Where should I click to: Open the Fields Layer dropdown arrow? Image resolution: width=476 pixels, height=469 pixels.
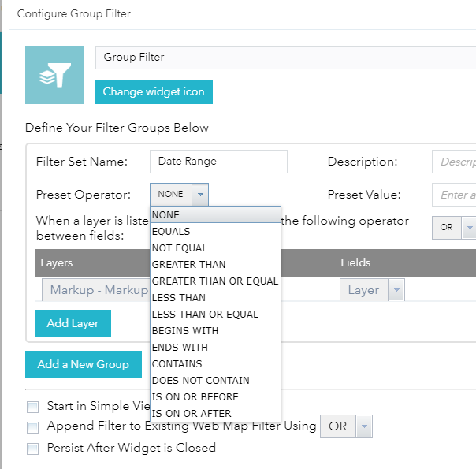click(396, 290)
